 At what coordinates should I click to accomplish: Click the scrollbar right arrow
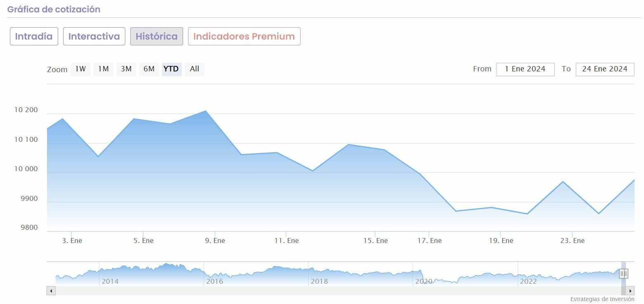coord(630,291)
